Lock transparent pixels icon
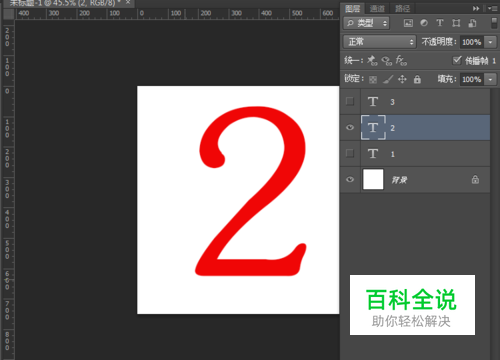Image resolution: width=500 pixels, height=360 pixels. (373, 79)
